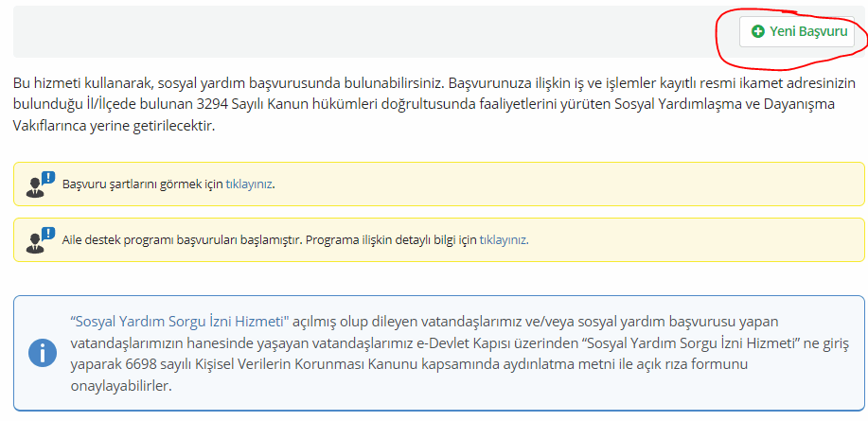Click the word "onaylayabilirler." in info box

[x=121, y=386]
